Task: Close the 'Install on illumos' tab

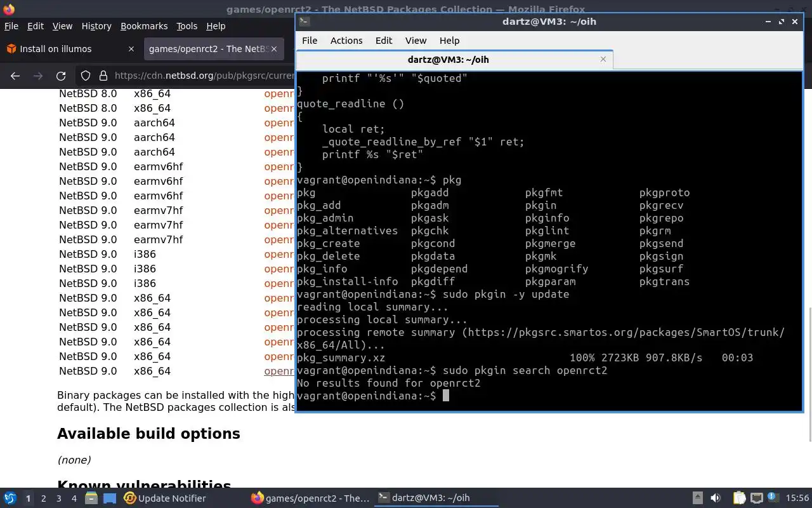Action: (131, 49)
